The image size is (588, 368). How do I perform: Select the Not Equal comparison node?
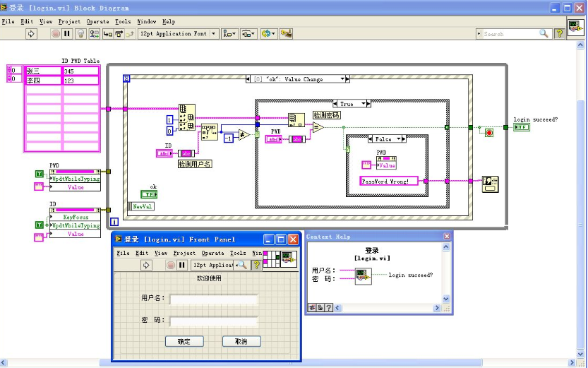(244, 134)
